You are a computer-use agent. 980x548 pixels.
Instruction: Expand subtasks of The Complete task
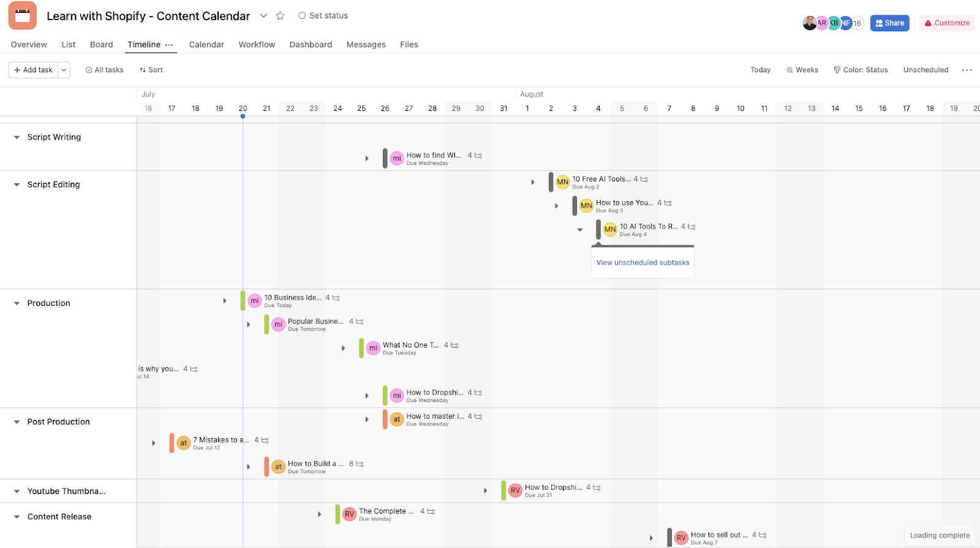tap(319, 514)
